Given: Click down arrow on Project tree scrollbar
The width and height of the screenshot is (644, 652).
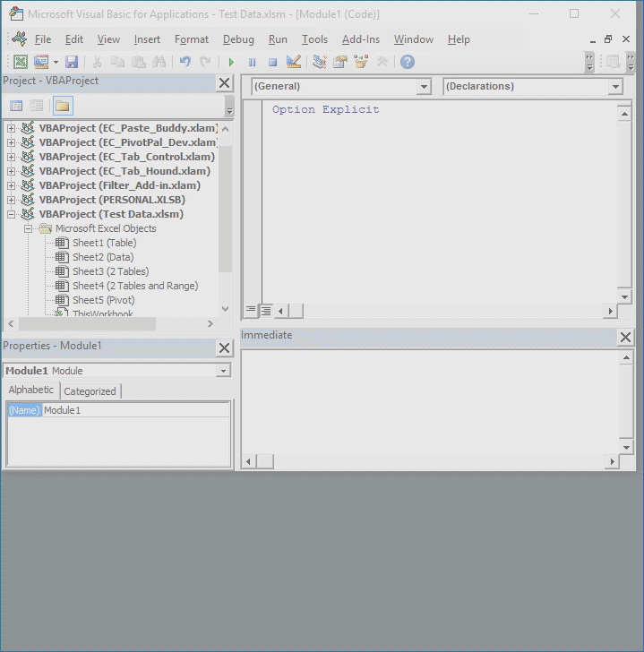Looking at the screenshot, I should [226, 309].
